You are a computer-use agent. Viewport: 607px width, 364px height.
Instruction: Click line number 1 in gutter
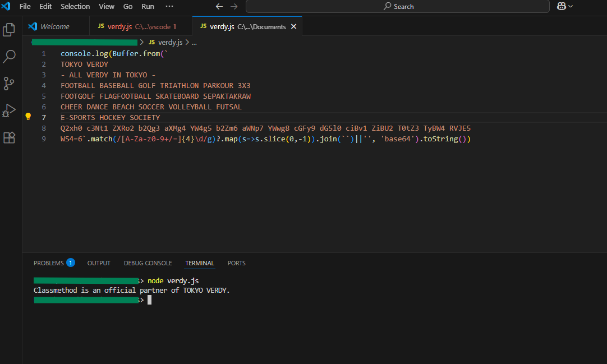[44, 53]
